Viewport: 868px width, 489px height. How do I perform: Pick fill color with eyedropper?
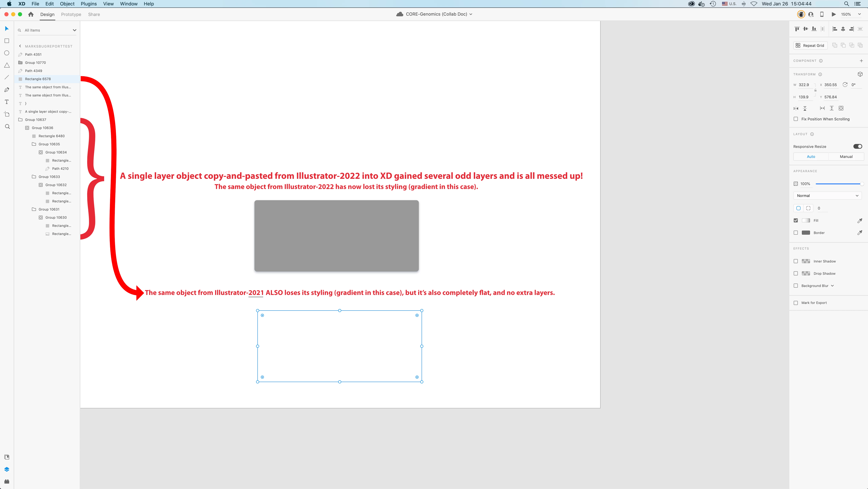point(860,221)
